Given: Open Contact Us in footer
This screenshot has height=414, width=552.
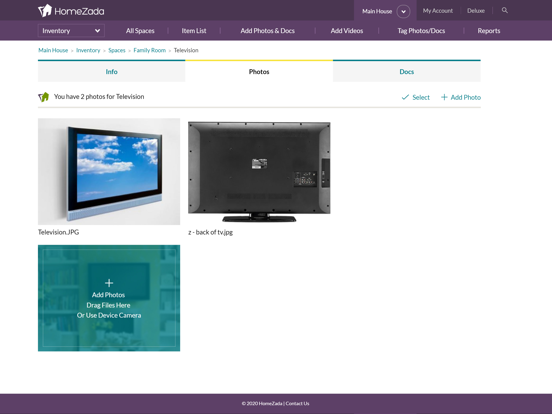Looking at the screenshot, I should click(297, 403).
